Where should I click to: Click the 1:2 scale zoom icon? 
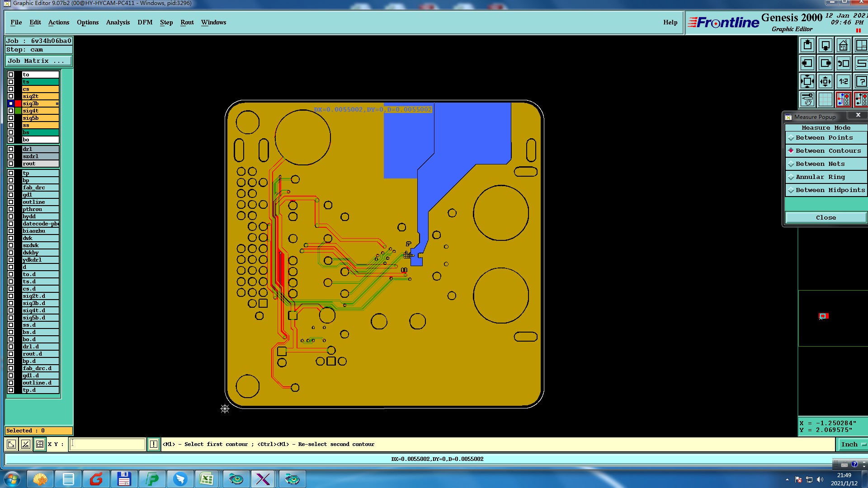click(x=844, y=81)
